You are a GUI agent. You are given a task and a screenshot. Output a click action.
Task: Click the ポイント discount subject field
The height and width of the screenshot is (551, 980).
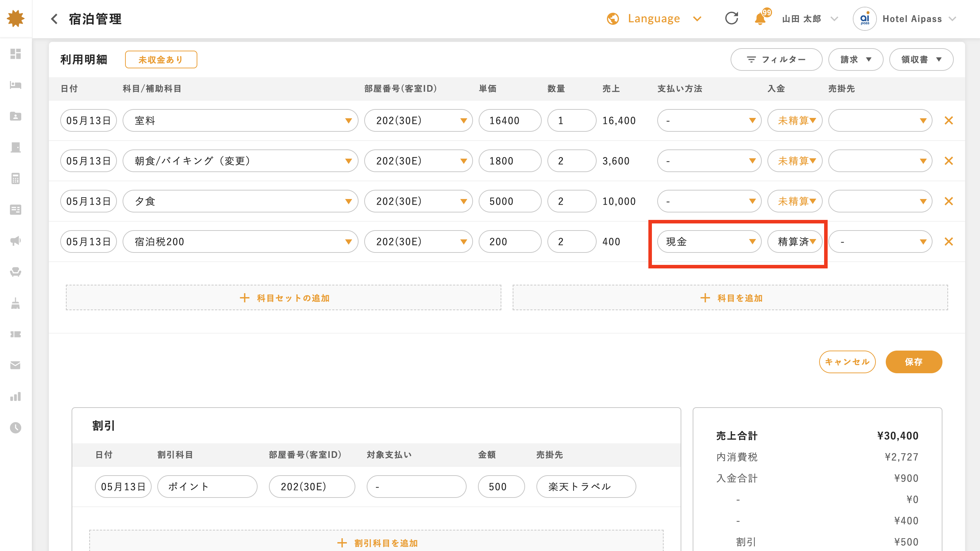click(x=207, y=487)
